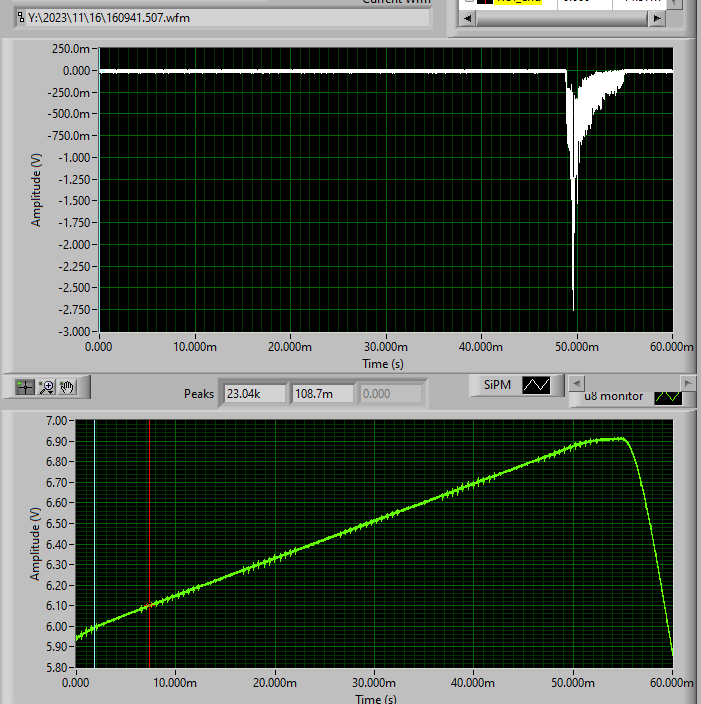Open the graph zoom tool palette
Viewport: 701px width, 704px height.
[47, 387]
